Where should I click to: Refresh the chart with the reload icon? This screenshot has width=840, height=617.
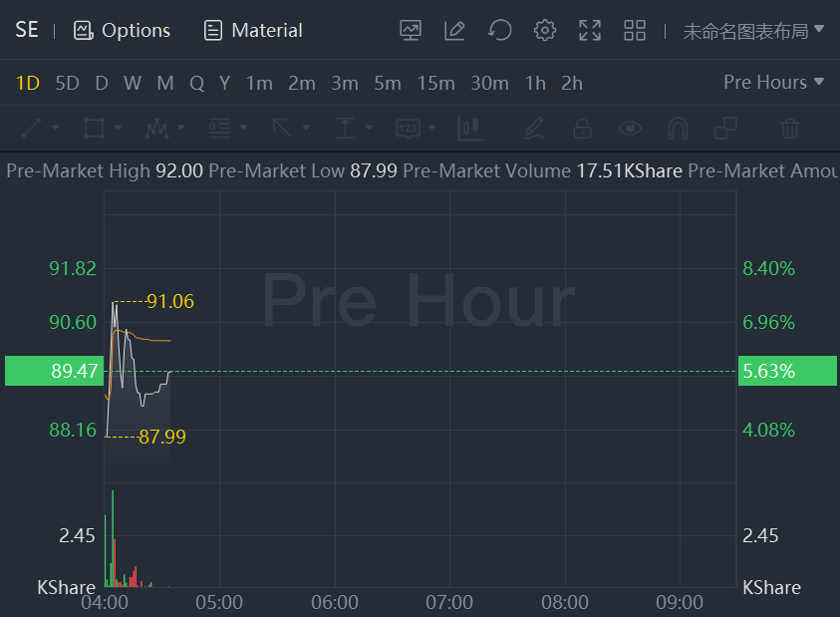500,31
